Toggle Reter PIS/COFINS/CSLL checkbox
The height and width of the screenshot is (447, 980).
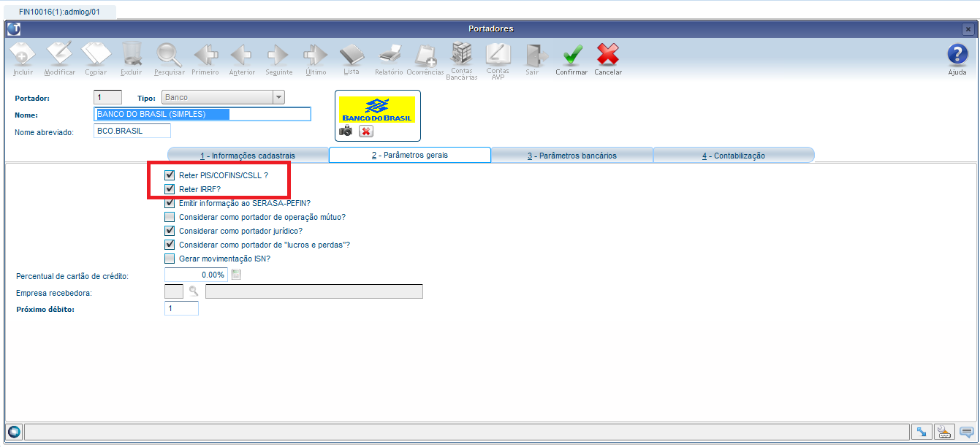pos(170,175)
